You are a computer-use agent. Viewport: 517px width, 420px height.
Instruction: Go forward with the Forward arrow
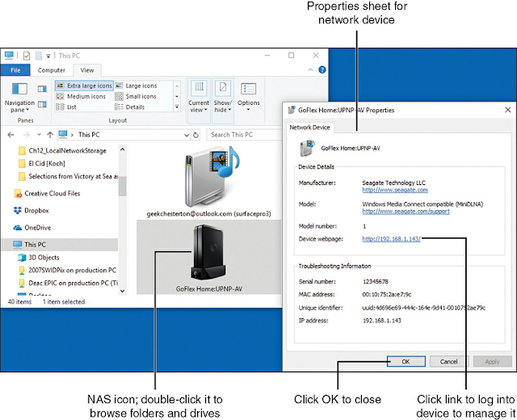pyautogui.click(x=27, y=135)
